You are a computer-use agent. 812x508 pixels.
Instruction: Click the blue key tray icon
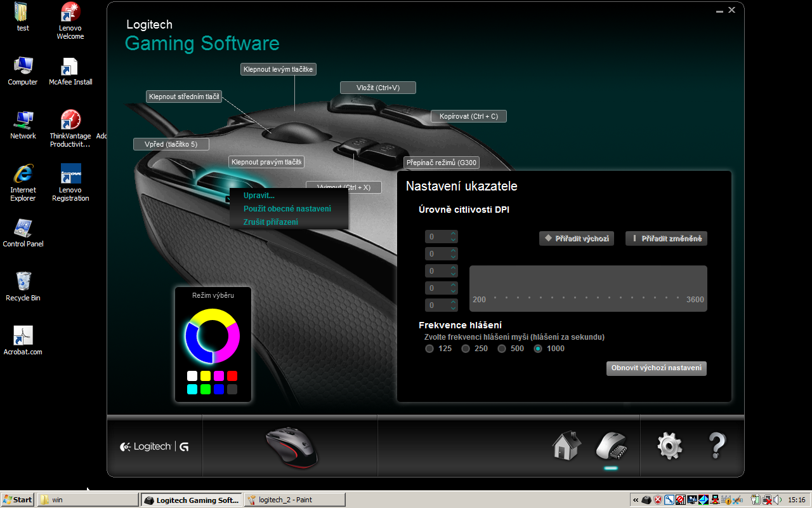click(x=669, y=500)
